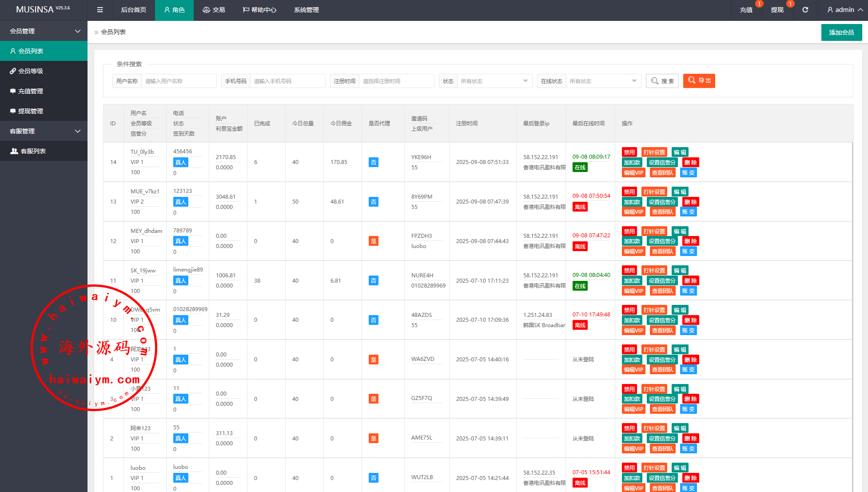Click the refresh icon in top bar

tap(805, 10)
